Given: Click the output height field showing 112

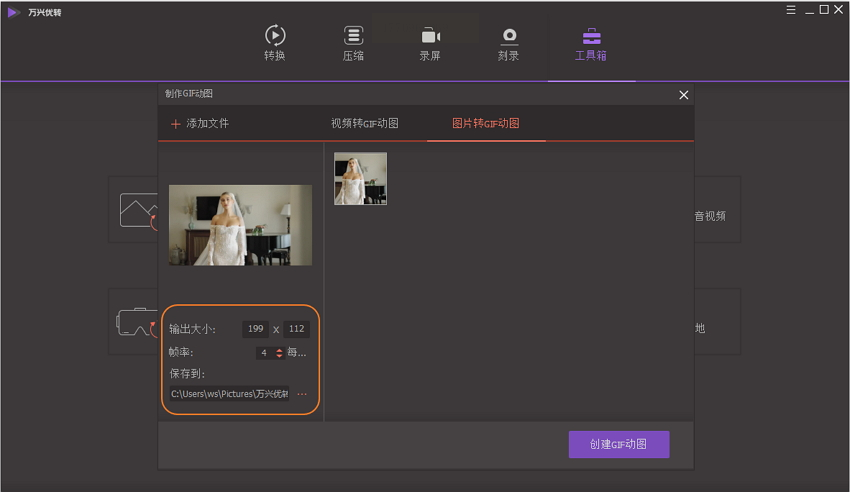Looking at the screenshot, I should (296, 329).
